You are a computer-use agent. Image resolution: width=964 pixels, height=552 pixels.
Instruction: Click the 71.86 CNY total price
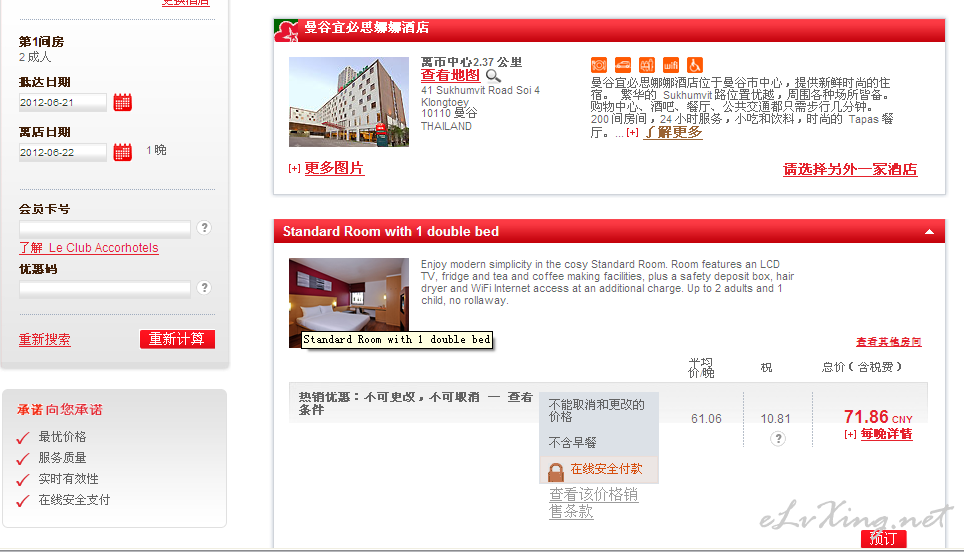point(878,417)
